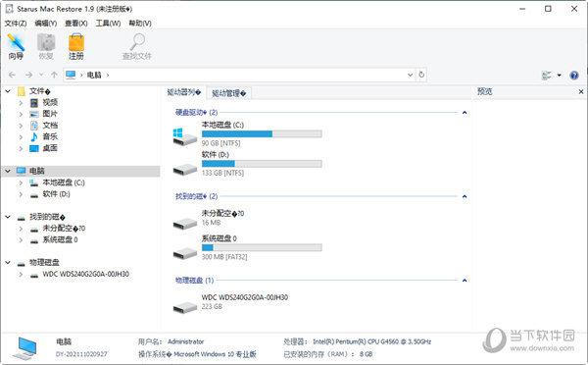Click the app icon in title bar
This screenshot has height=365, width=588.
click(x=10, y=8)
